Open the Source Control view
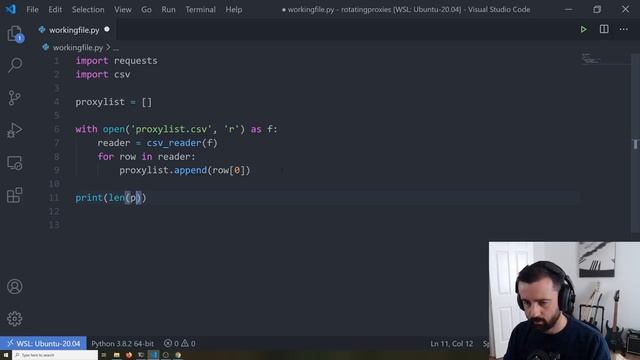The image size is (640, 360). (x=15, y=98)
